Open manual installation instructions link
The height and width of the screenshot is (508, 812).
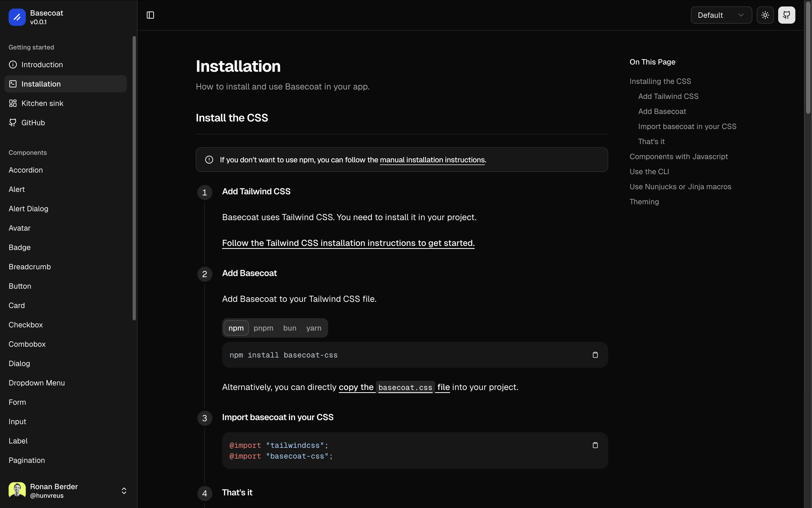432,160
